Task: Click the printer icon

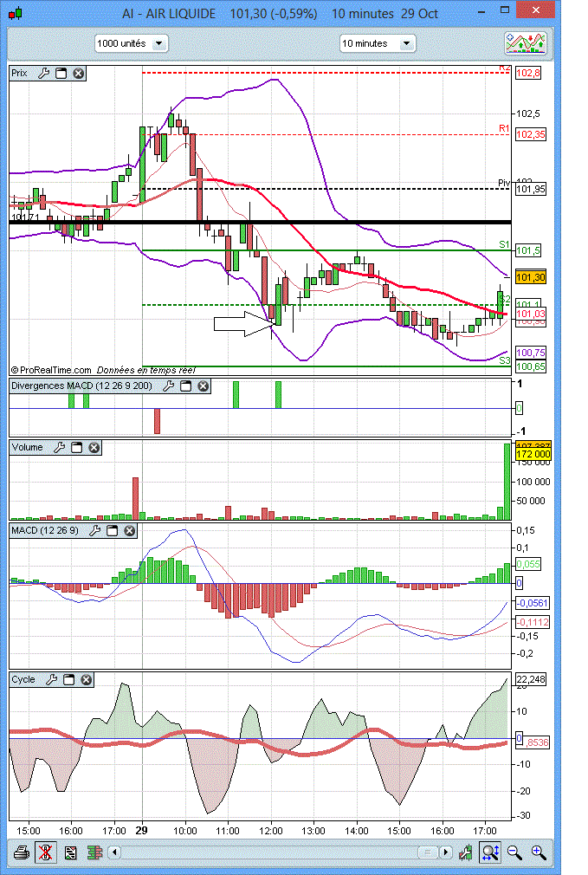Action: pyautogui.click(x=22, y=852)
